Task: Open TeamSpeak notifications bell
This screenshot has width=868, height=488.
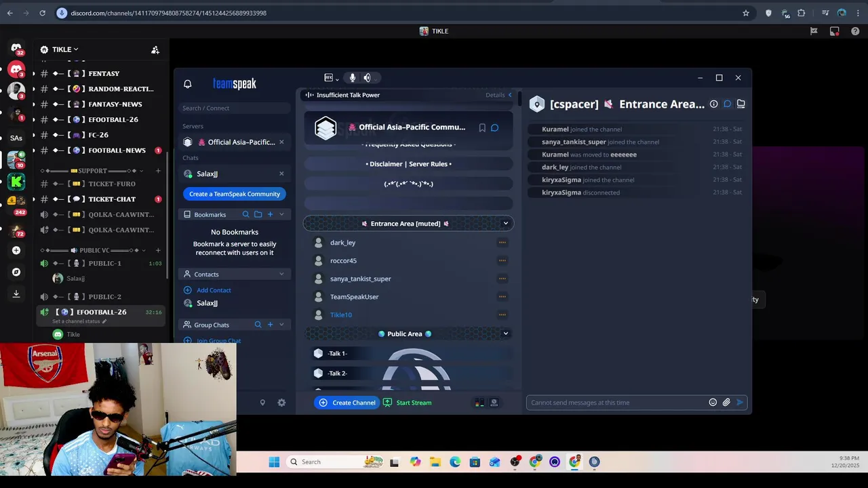Action: pyautogui.click(x=188, y=84)
